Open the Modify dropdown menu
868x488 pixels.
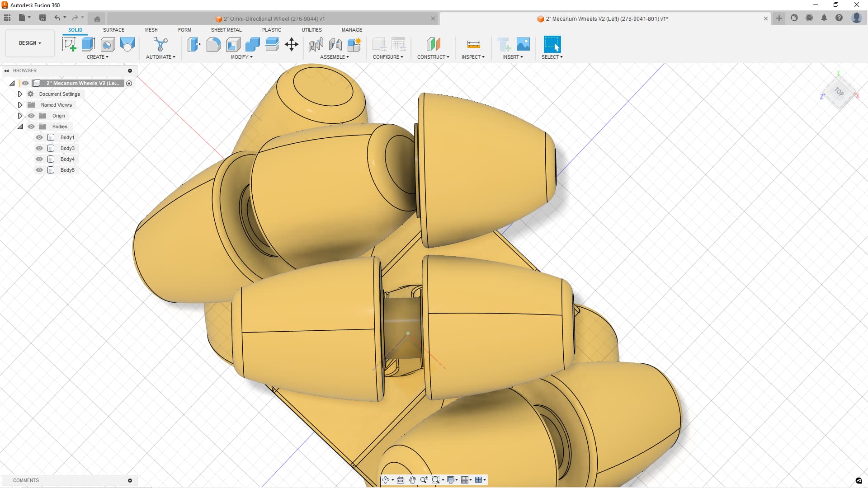[242, 57]
